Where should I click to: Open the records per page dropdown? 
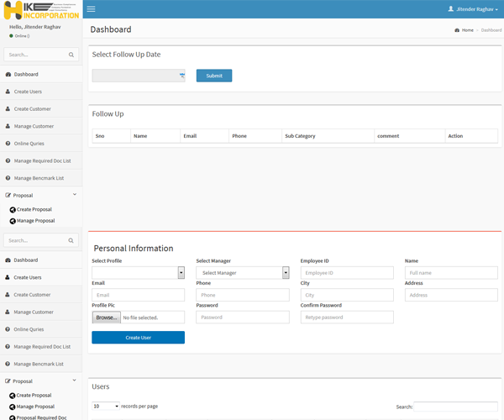coord(106,407)
